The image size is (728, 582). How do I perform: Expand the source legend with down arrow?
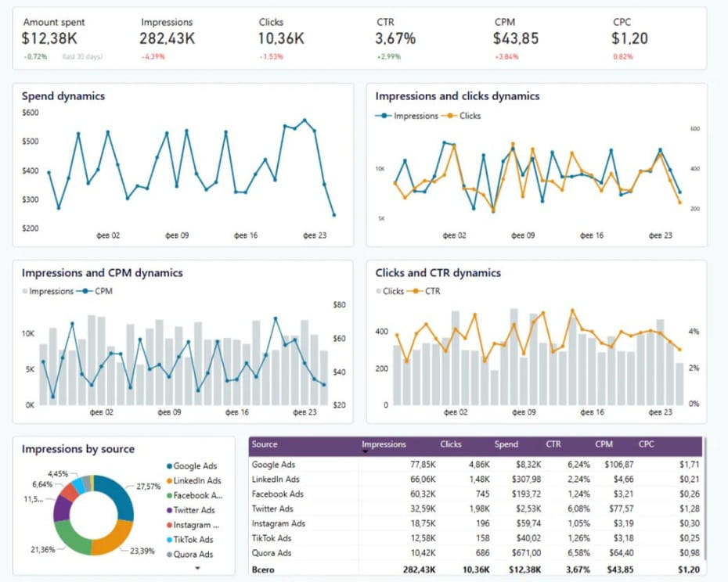point(197,568)
